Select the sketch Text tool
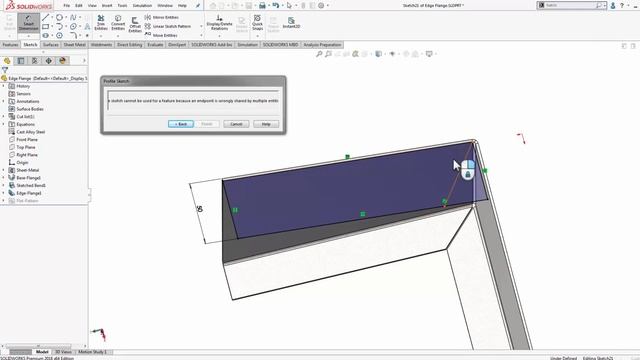This screenshot has width=640, height=360. click(x=87, y=27)
